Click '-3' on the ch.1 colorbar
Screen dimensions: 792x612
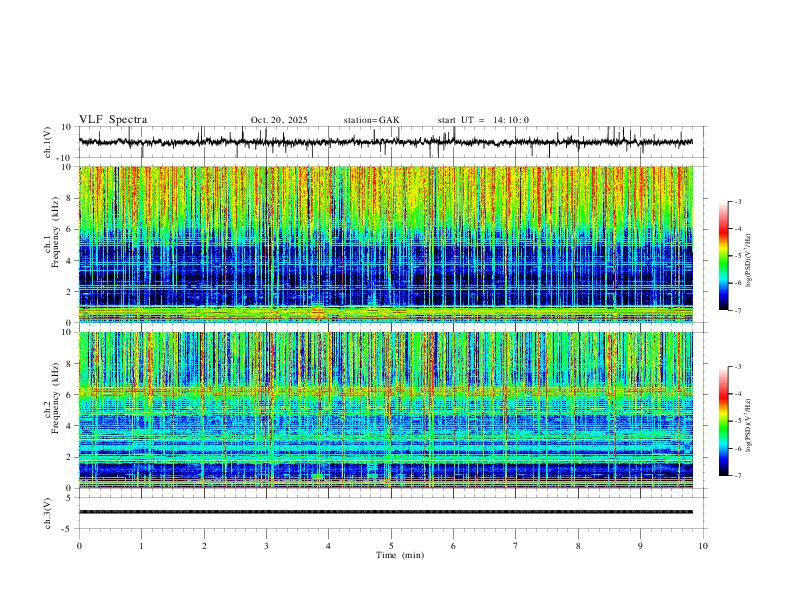(738, 201)
